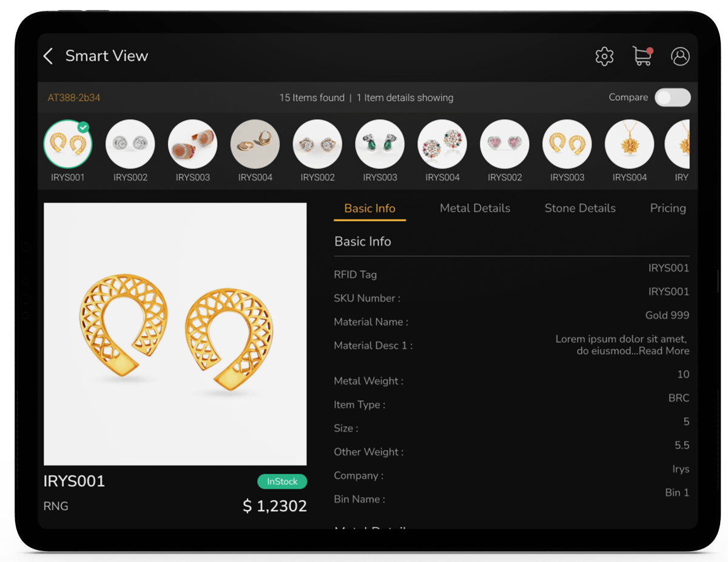Go back using the Smart View arrow
Viewport: 728px width, 562px height.
[x=49, y=56]
